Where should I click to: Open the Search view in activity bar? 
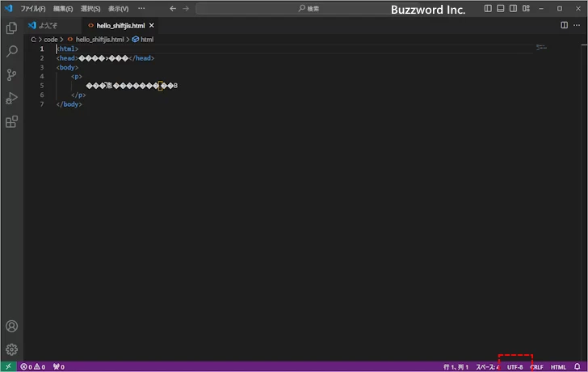click(x=11, y=52)
